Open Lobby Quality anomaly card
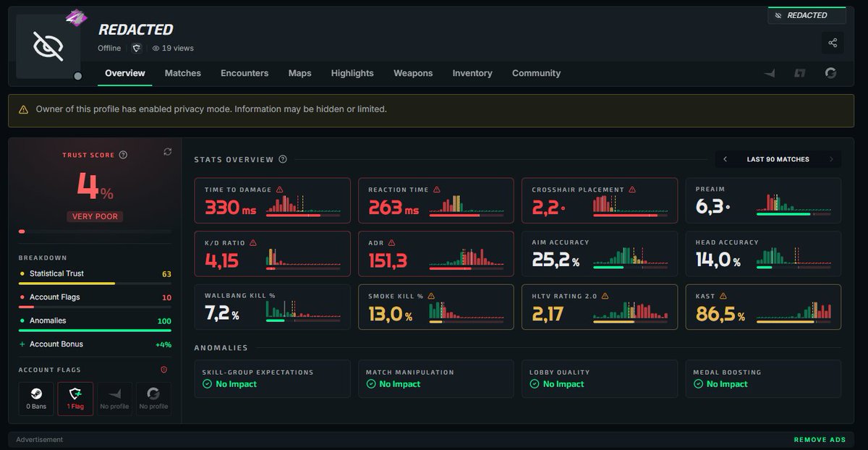868x450 pixels. point(600,378)
